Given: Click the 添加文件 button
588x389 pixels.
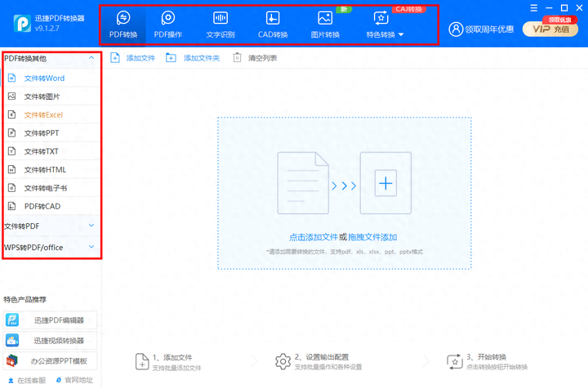Looking at the screenshot, I should [x=132, y=58].
